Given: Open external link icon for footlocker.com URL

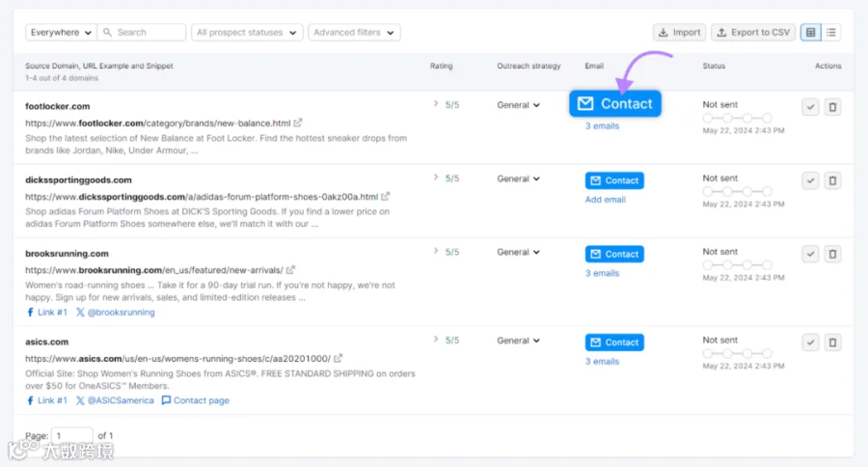Looking at the screenshot, I should click(298, 123).
